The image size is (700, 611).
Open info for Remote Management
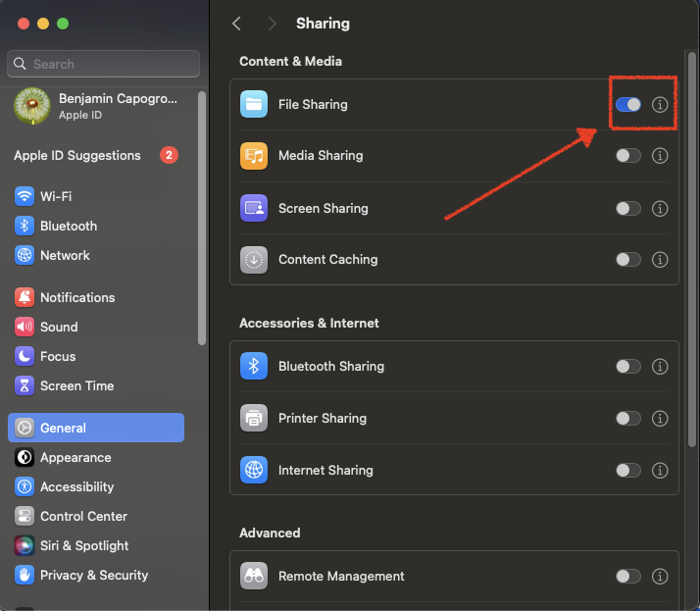pos(660,576)
